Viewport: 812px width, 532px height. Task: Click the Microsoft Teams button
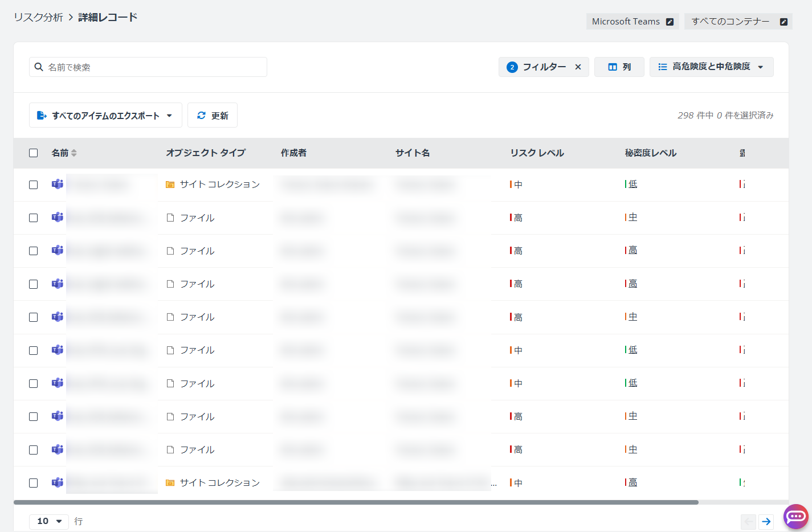(x=633, y=22)
